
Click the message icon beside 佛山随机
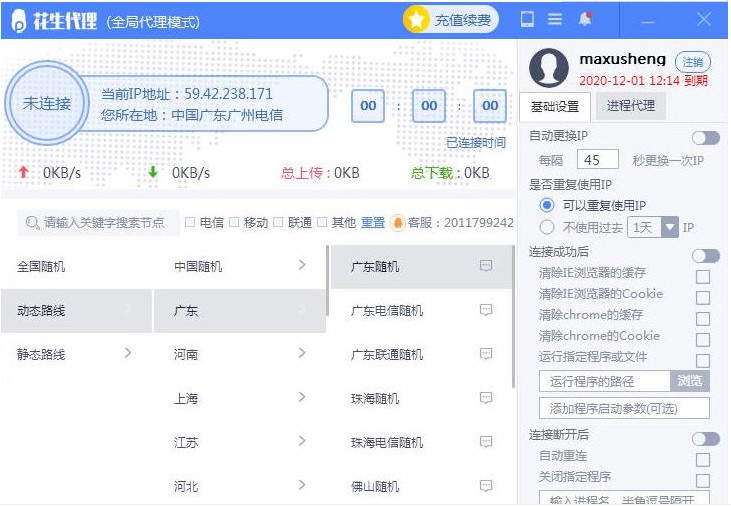[486, 486]
